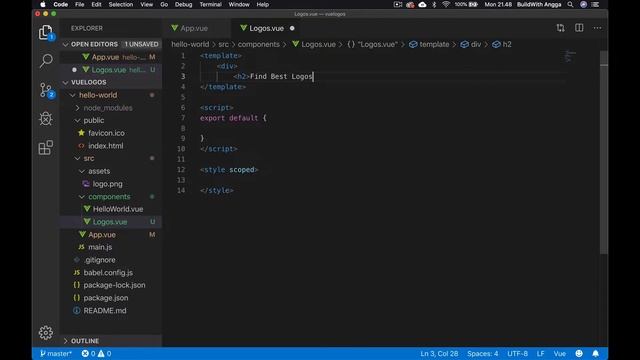Split the editor to the right

(x=579, y=28)
